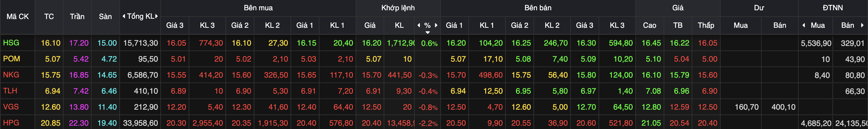Click the Thấp price column header
The image size is (868, 129).
706,25
